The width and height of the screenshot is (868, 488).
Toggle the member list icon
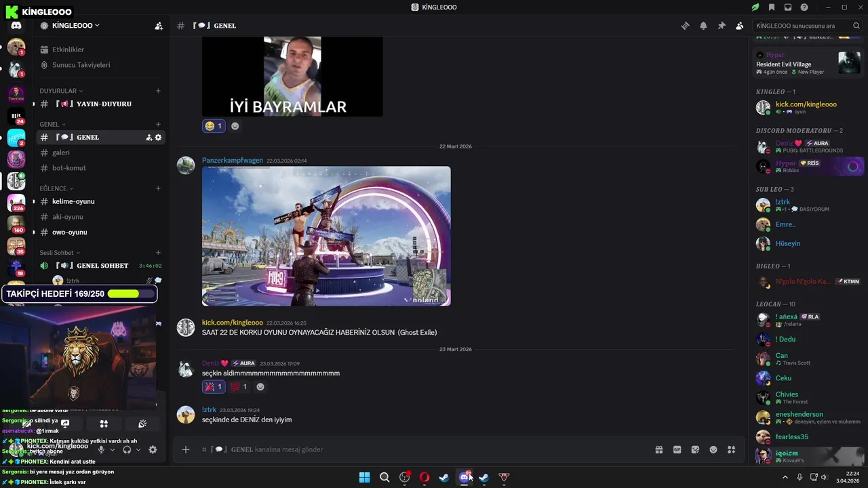(x=739, y=26)
